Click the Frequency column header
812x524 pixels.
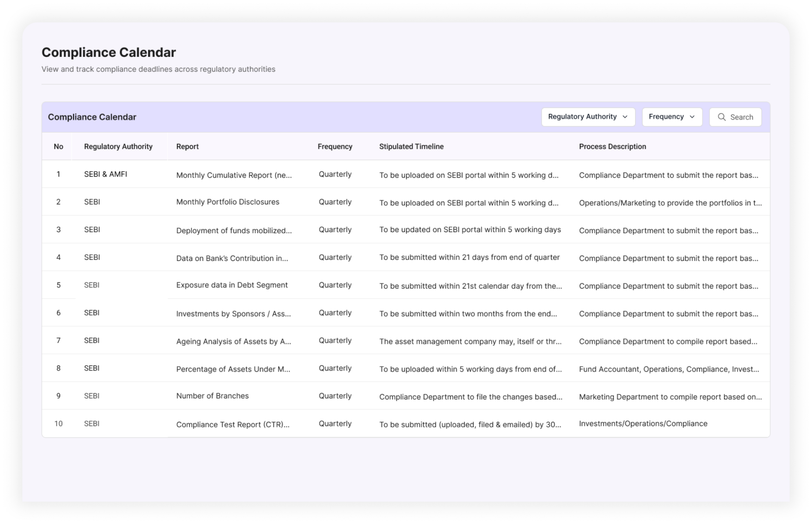(x=335, y=146)
